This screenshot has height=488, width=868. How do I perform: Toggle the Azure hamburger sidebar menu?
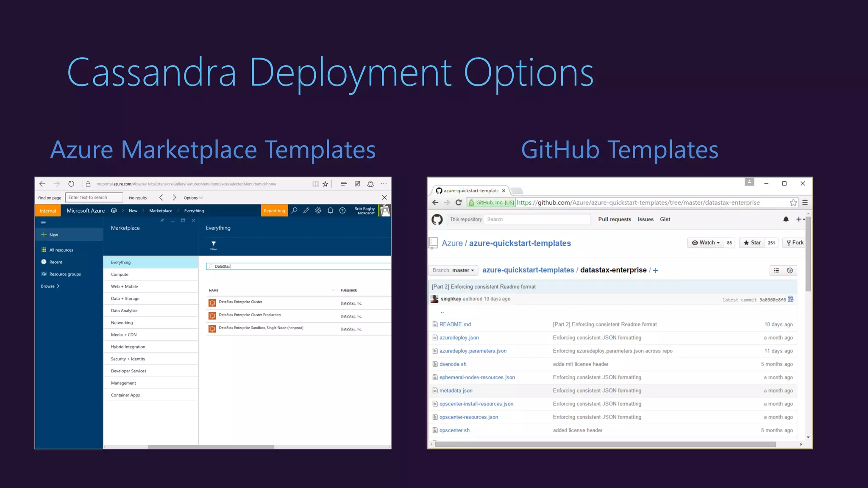click(43, 222)
